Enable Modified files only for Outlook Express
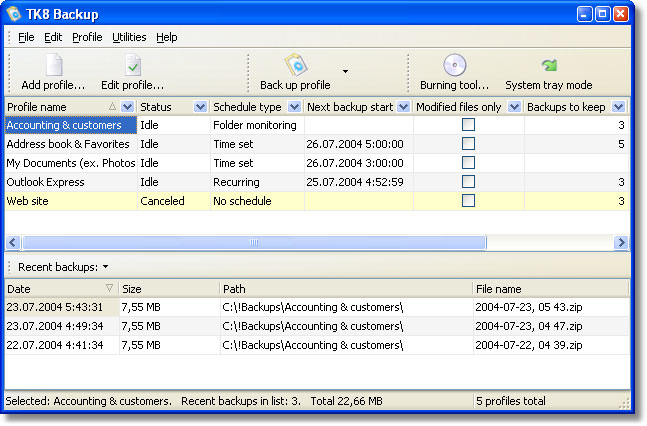This screenshot has height=426, width=647. [x=468, y=182]
